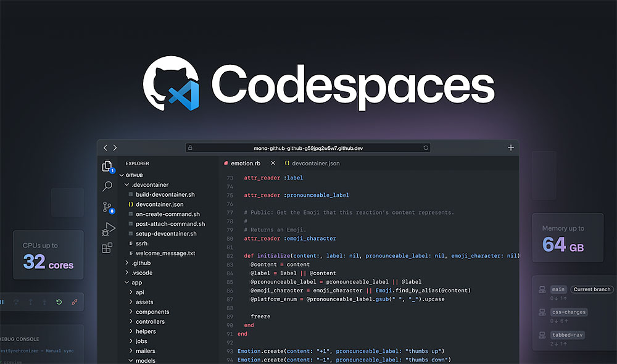Open the Extensions view in the activity bar
617x364 pixels.
(107, 248)
